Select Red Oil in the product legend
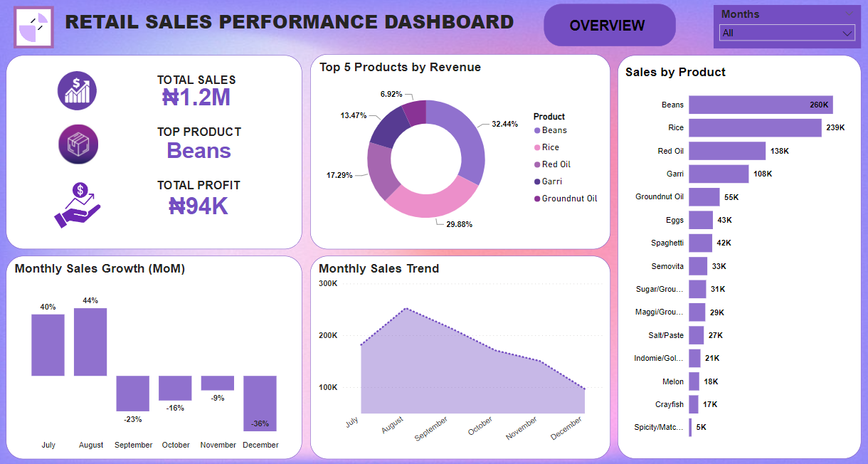868x464 pixels. [x=556, y=164]
